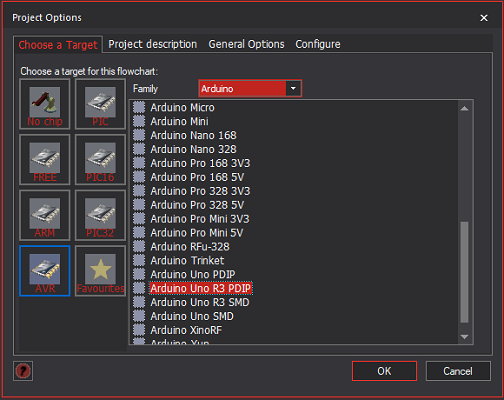Go to the General Options tab

pyautogui.click(x=246, y=44)
